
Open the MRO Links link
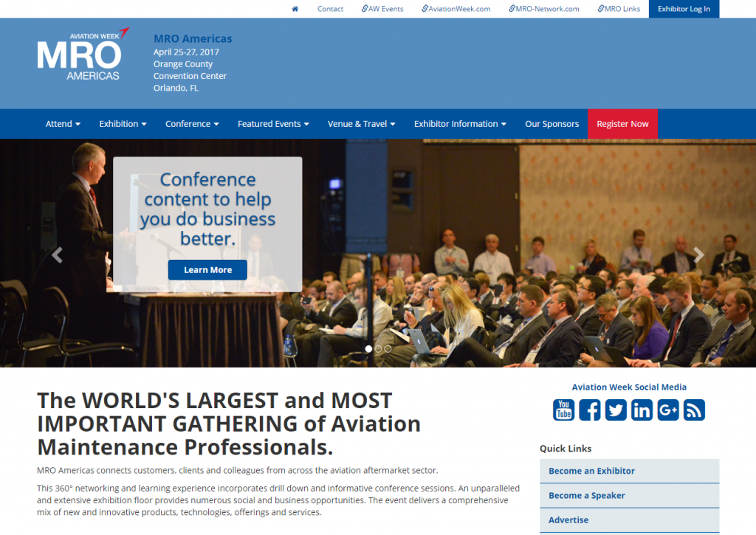pos(619,9)
